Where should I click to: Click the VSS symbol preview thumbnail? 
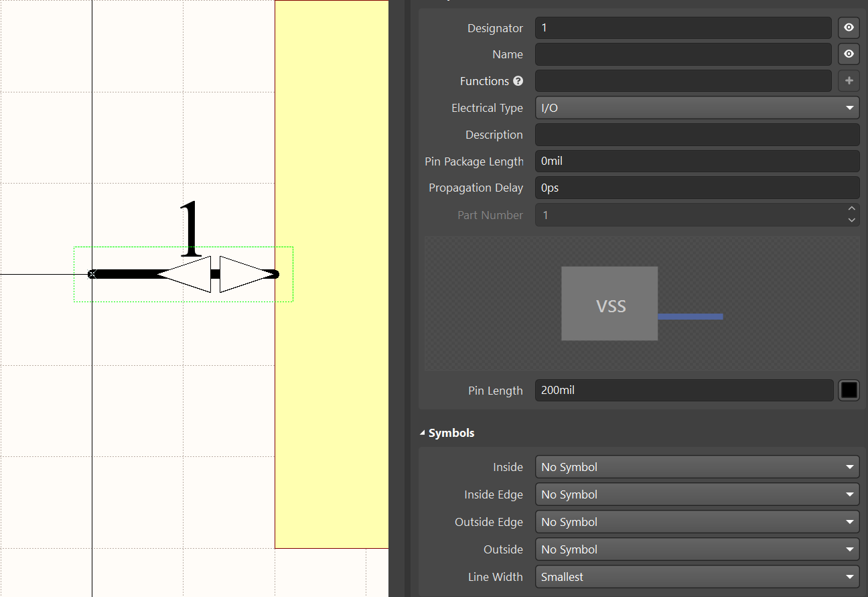[x=609, y=304]
